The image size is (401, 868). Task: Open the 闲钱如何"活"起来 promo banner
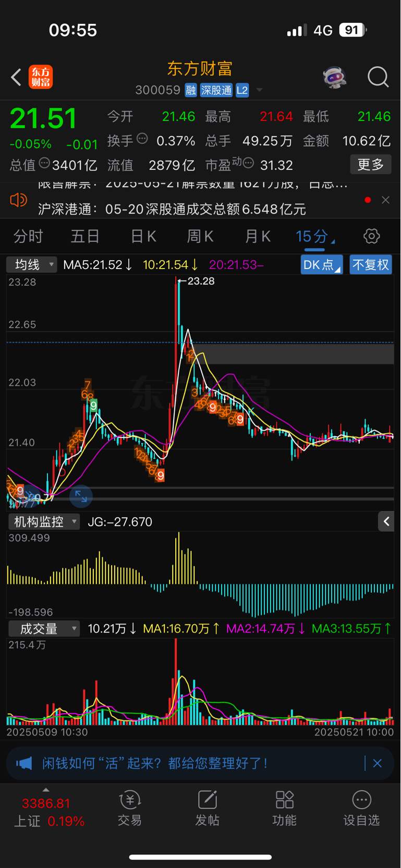point(200,764)
